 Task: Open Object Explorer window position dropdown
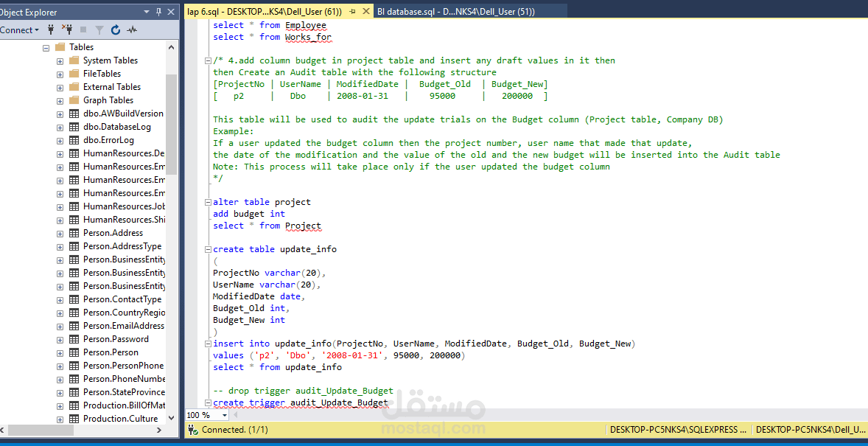point(147,12)
